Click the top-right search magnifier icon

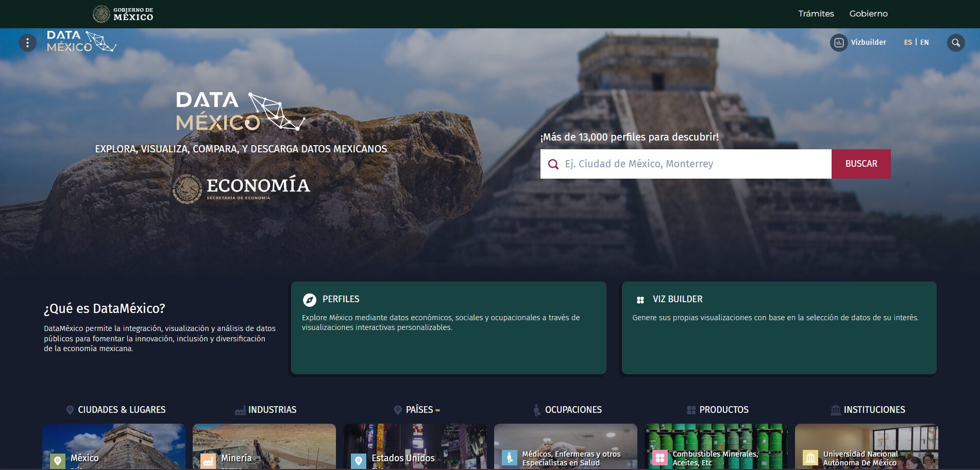tap(956, 43)
